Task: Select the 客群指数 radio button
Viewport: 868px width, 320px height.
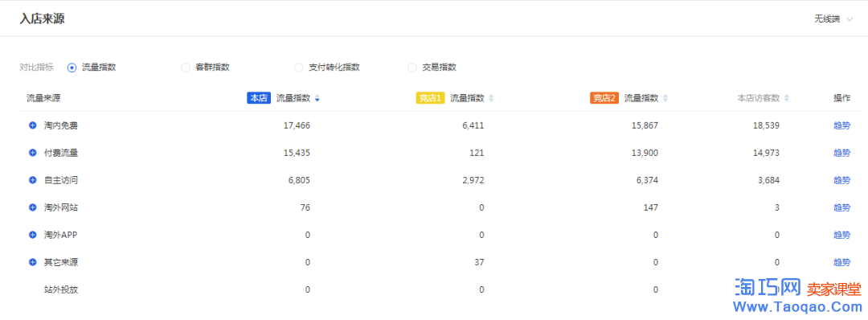Action: [x=186, y=68]
